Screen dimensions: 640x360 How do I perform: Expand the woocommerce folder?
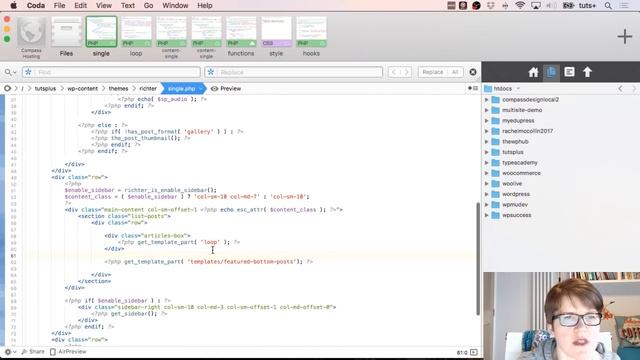tap(487, 173)
